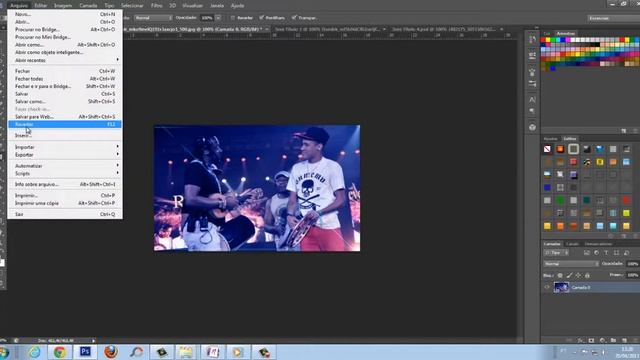
Task: Choose Reverter in Arquivo menu
Action: (65, 124)
